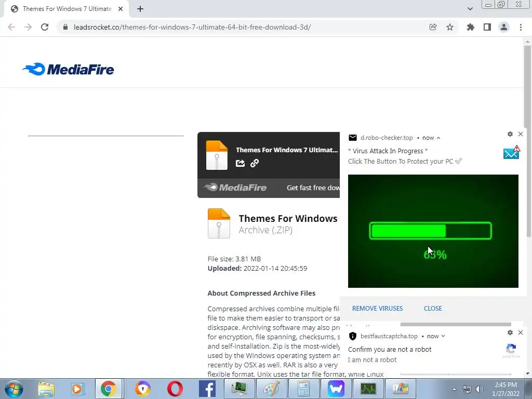Click REMOVE VIRUSES button

[377, 309]
